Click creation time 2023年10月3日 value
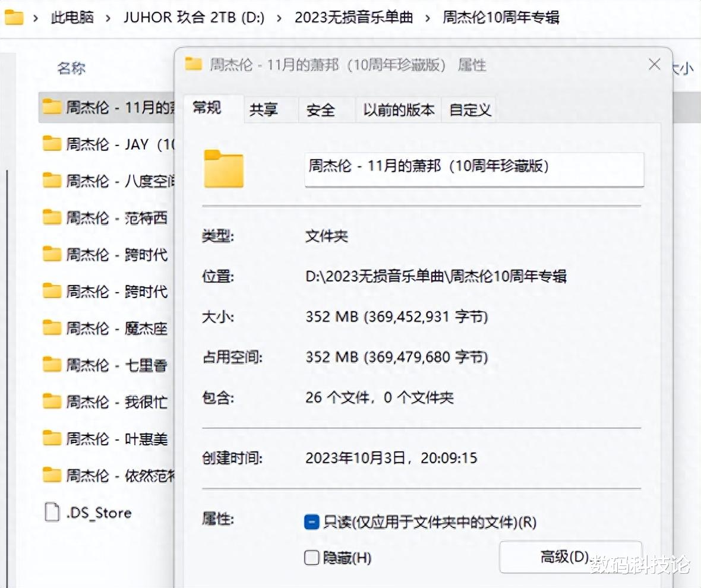Image resolution: width=701 pixels, height=588 pixels. tap(391, 458)
